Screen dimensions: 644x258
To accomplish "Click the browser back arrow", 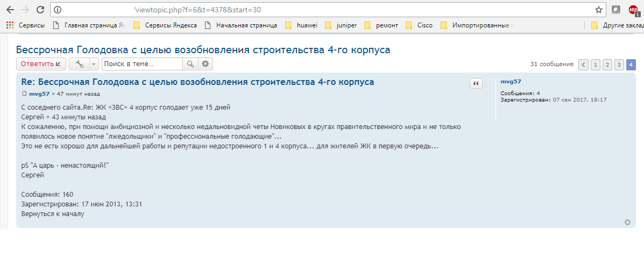I will (x=10, y=10).
